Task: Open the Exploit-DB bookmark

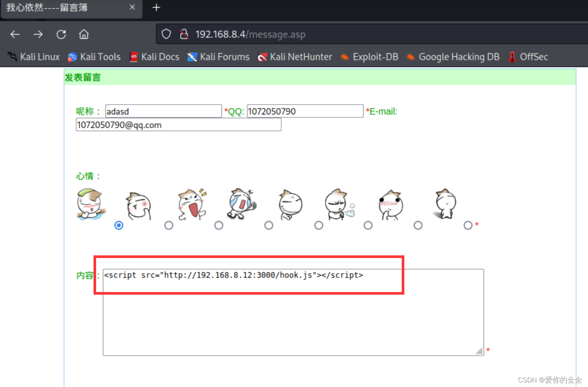Action: coord(369,57)
